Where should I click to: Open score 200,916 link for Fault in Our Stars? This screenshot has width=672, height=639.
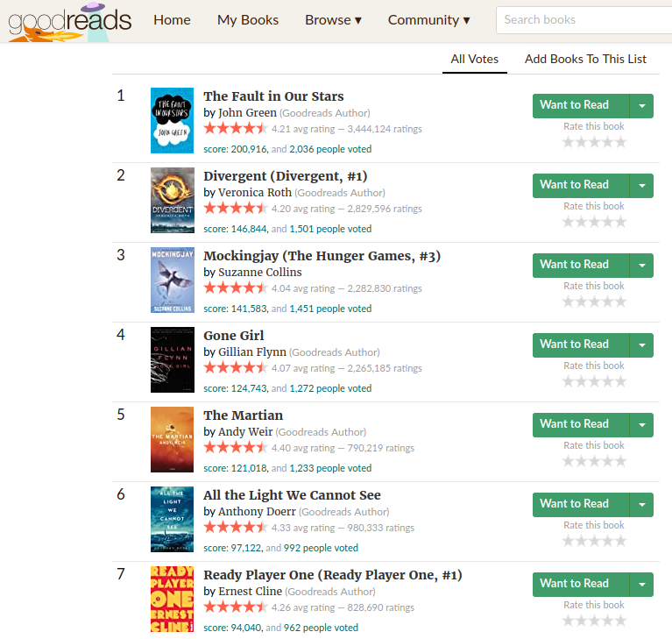pos(236,149)
